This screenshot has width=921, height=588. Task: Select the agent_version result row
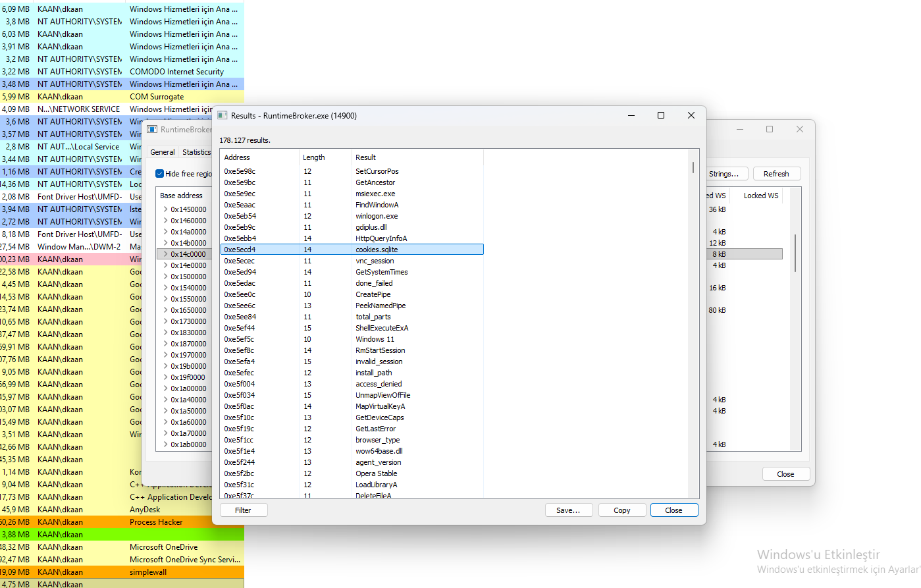(352, 462)
